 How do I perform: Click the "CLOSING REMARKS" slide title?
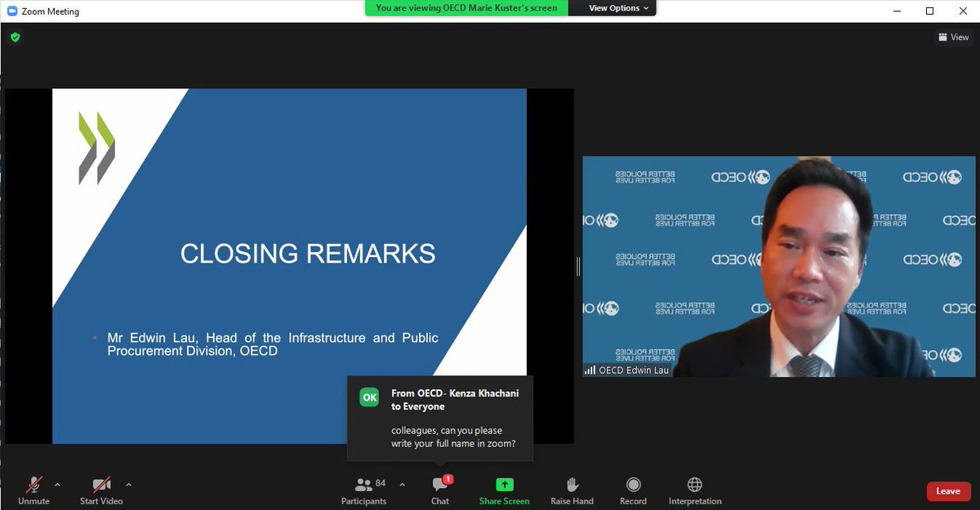308,253
